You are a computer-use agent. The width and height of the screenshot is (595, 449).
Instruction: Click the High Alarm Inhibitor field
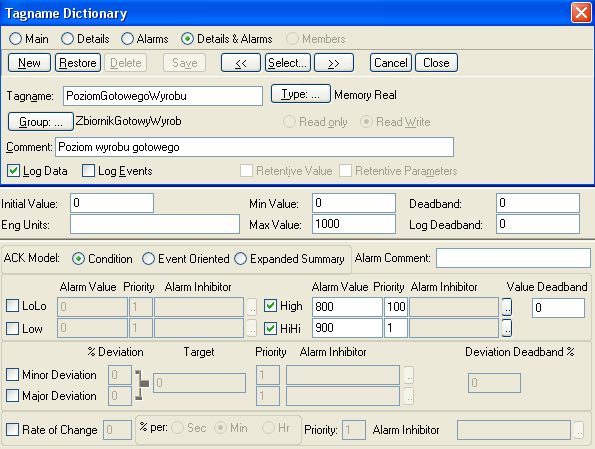pyautogui.click(x=454, y=307)
